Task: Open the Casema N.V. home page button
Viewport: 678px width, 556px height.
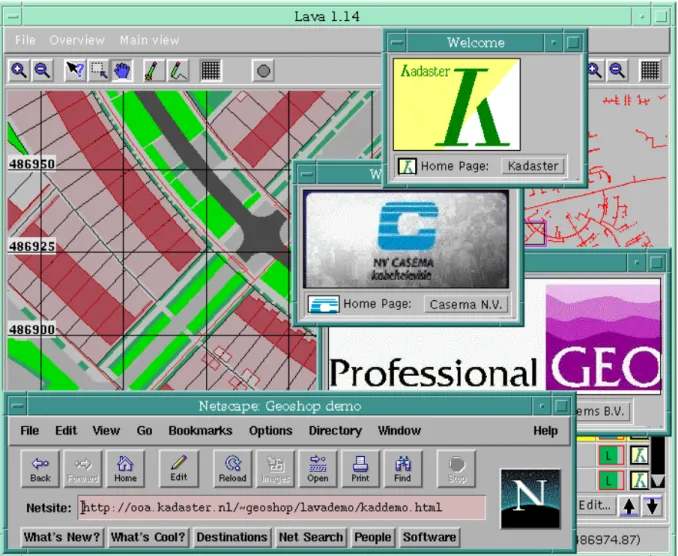Action: (x=466, y=304)
